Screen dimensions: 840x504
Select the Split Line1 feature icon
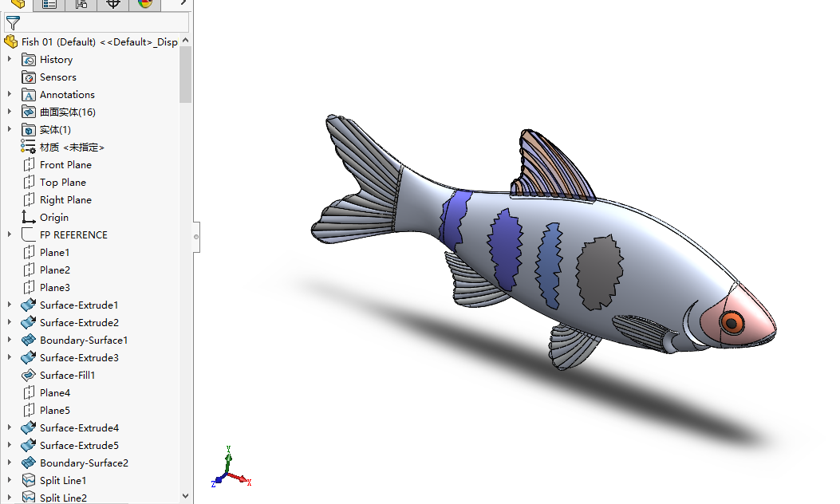(29, 480)
